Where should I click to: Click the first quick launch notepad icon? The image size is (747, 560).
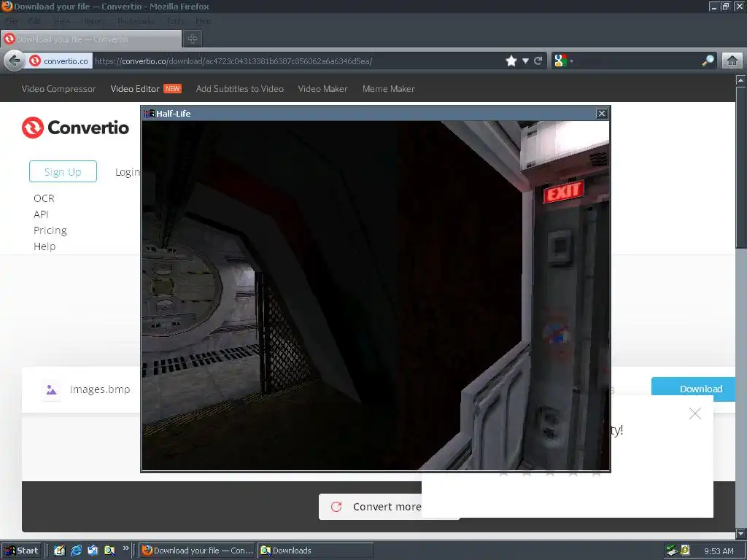[59, 551]
